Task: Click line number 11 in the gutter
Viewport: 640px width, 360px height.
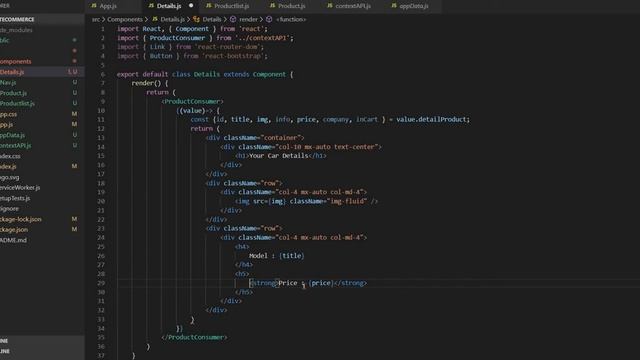Action: click(101, 120)
